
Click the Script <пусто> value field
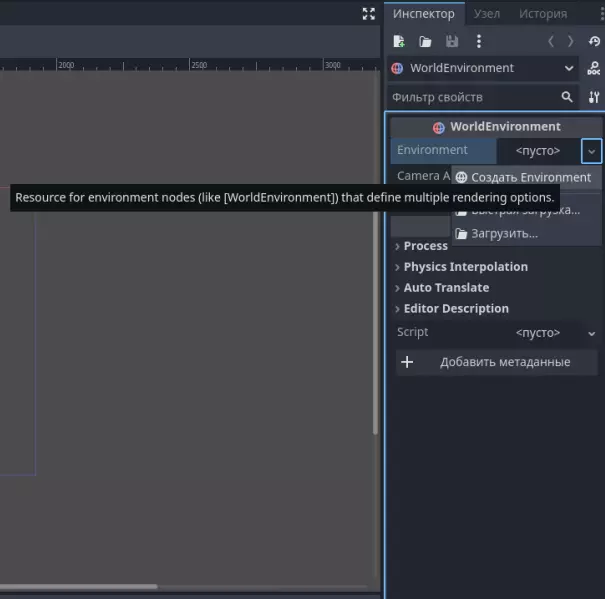(x=539, y=333)
